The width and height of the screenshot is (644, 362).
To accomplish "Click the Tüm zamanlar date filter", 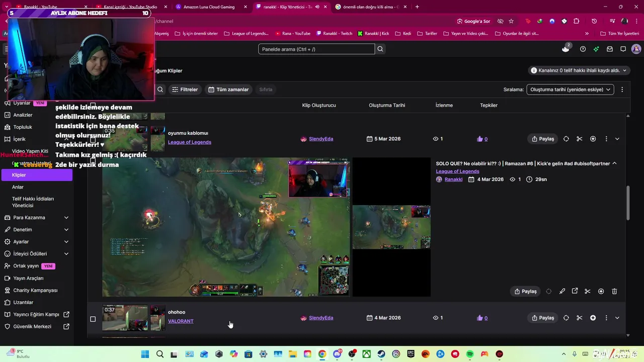I will (x=228, y=89).
